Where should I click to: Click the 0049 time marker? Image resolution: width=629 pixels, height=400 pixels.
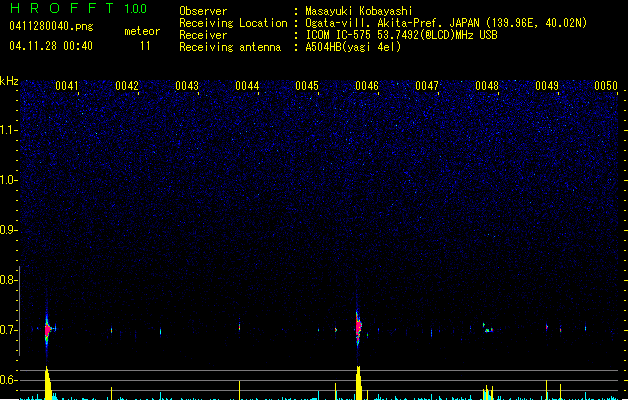(547, 86)
